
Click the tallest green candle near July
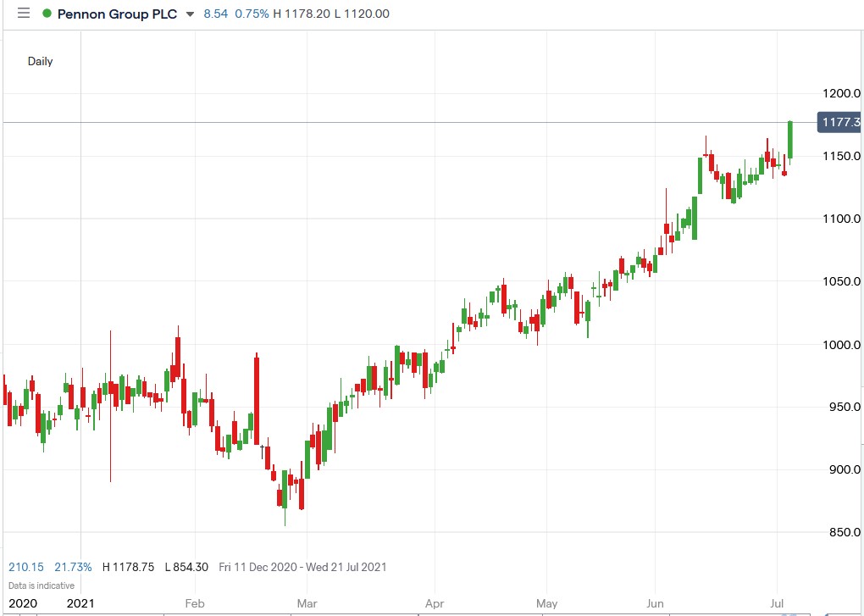pyautogui.click(x=789, y=140)
